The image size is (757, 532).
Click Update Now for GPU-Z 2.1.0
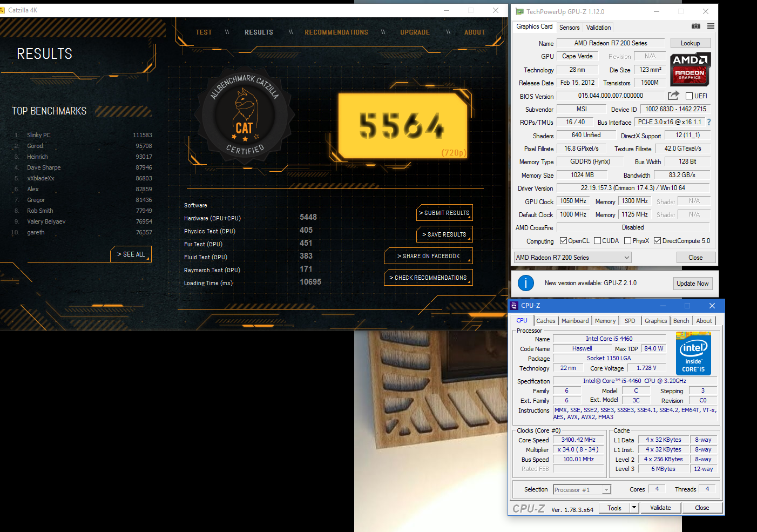pyautogui.click(x=692, y=284)
